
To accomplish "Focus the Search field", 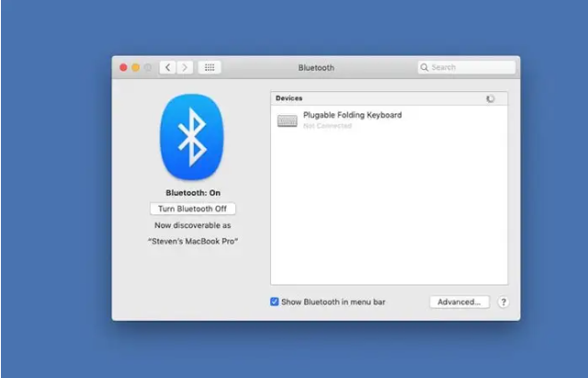I will (467, 67).
